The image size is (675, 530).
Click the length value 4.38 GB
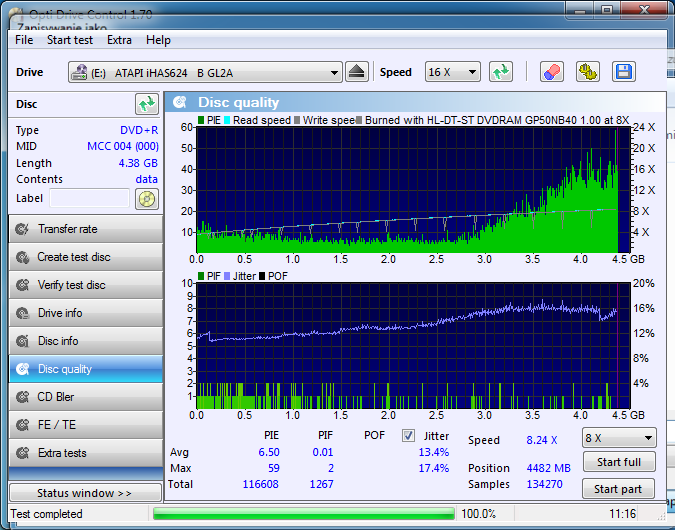[x=138, y=163]
